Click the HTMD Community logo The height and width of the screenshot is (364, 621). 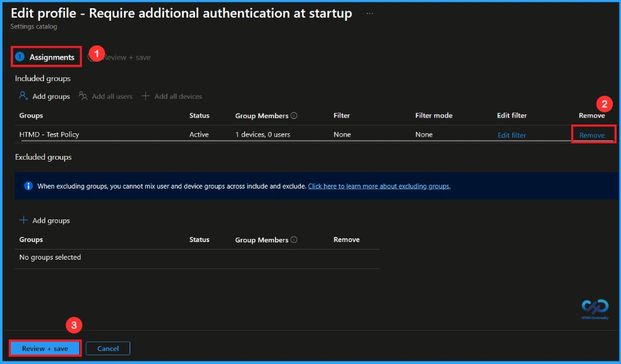click(596, 309)
